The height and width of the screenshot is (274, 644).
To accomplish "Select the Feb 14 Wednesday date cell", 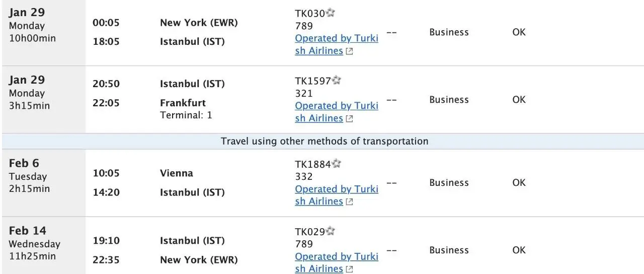I will pos(44,246).
